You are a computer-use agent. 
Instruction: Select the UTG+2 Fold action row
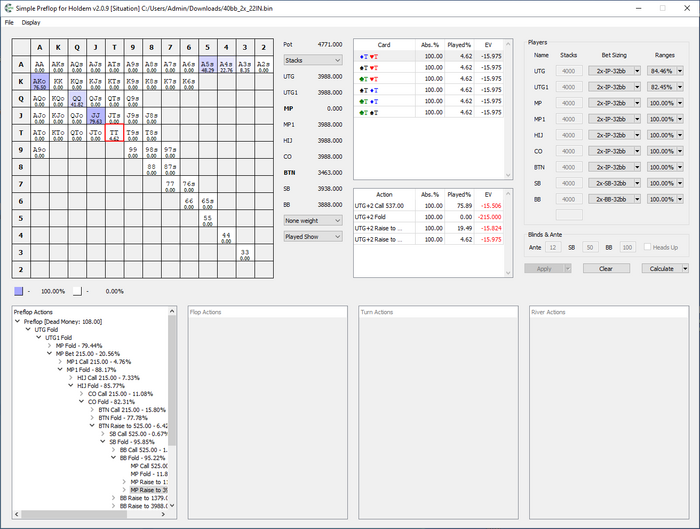(x=429, y=217)
